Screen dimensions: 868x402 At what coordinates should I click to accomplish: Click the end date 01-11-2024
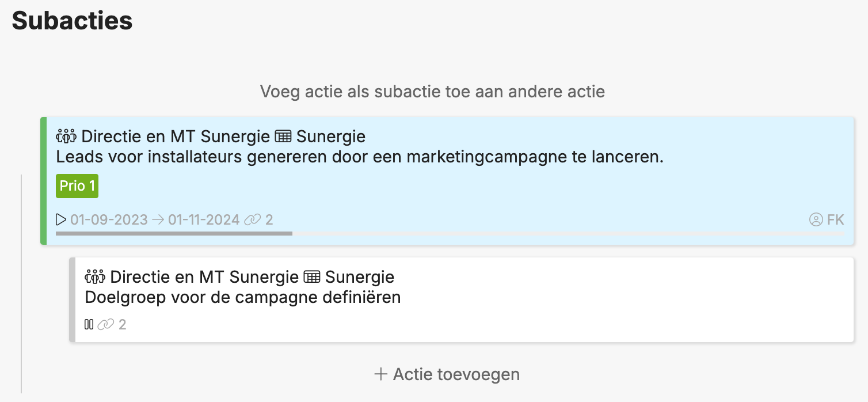[204, 219]
